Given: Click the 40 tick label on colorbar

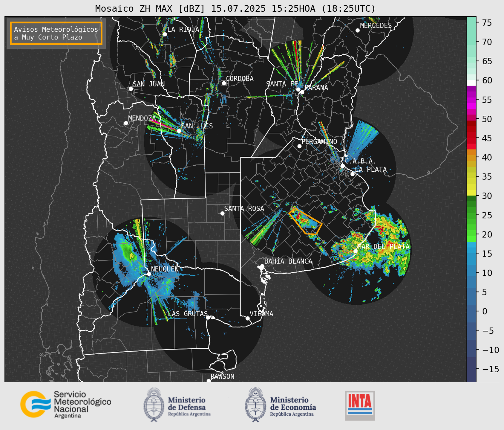Looking at the screenshot, I should pyautogui.click(x=487, y=157).
